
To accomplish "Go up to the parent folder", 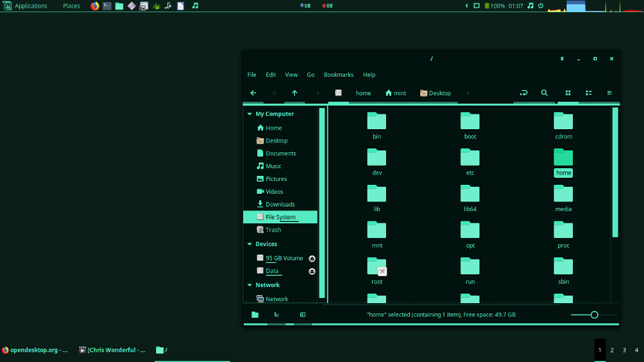I will (x=294, y=93).
